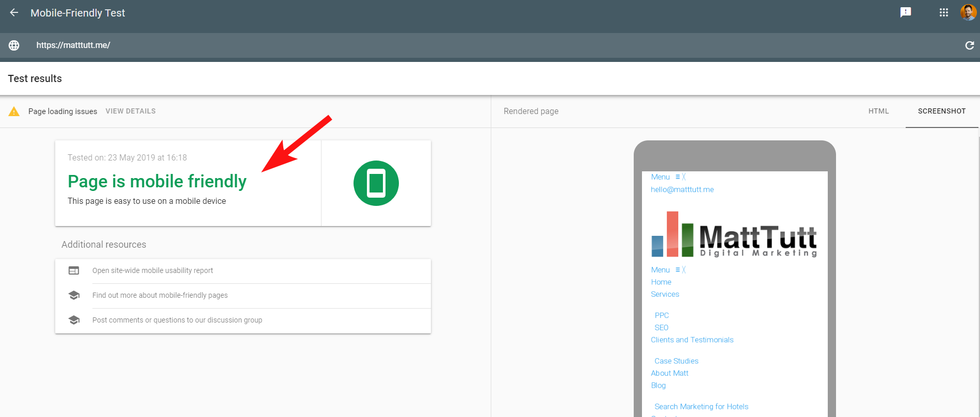
Task: Post comments to the discussion group
Action: point(177,320)
